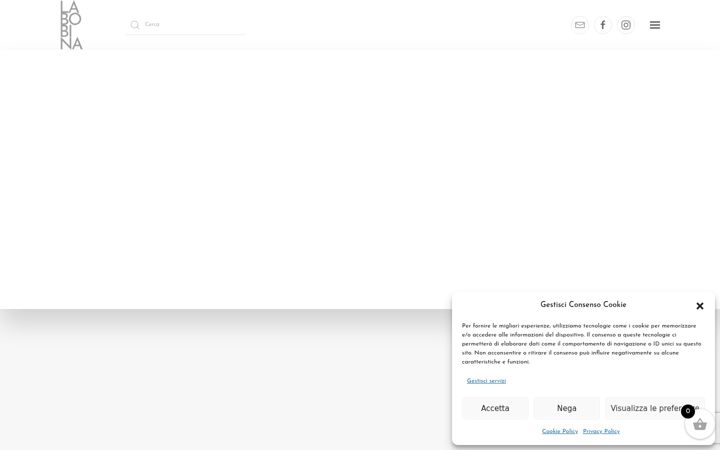Open Gestisci servizi link
The image size is (720, 450).
pos(486,381)
